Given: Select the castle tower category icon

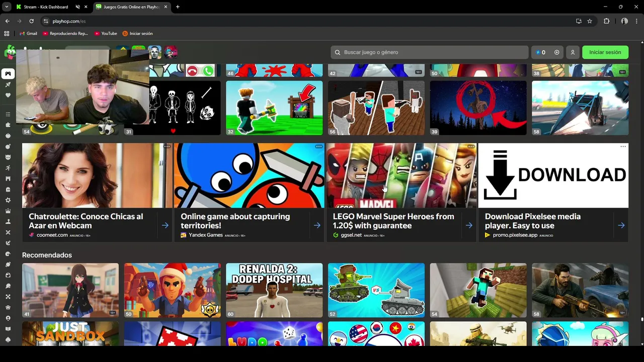Looking at the screenshot, I should (8, 178).
